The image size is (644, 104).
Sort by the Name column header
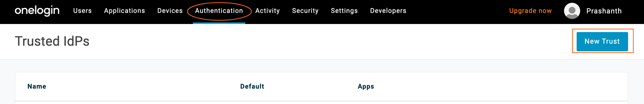click(37, 87)
